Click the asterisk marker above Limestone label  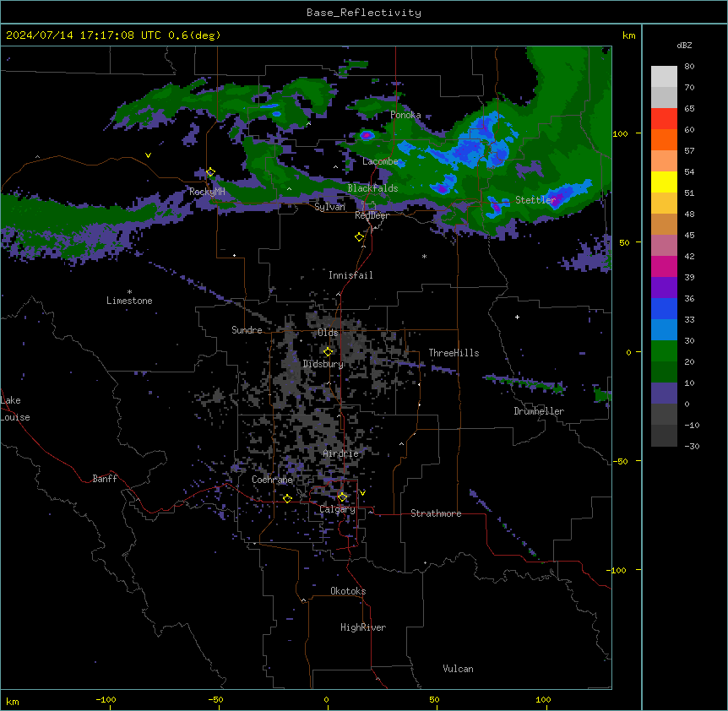(x=129, y=292)
